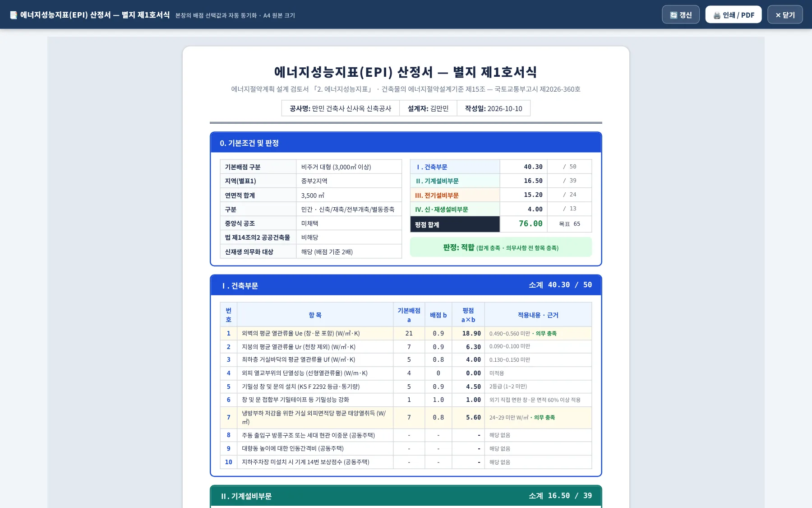Click the 중앙식 공조 value 미채택

coord(349,223)
